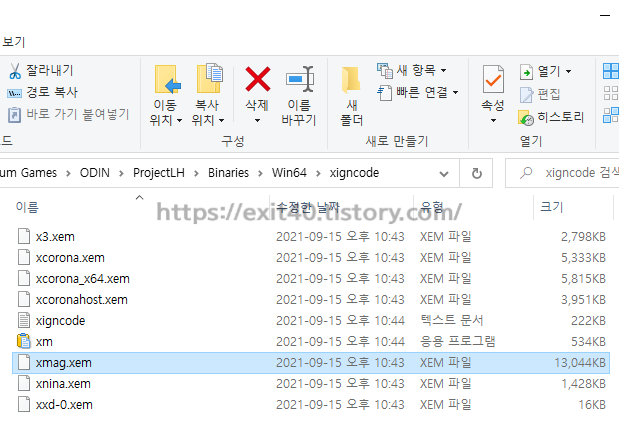
Task: Click the Edit (편집) button
Action: pyautogui.click(x=540, y=94)
